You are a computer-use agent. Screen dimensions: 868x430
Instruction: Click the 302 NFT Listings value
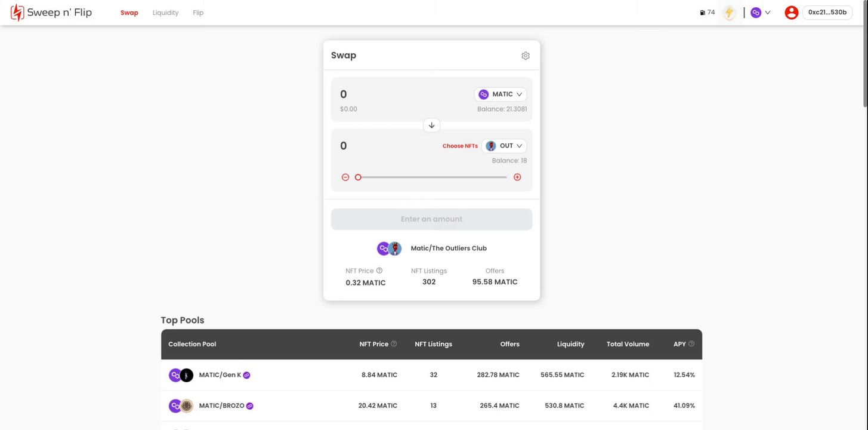pyautogui.click(x=429, y=282)
